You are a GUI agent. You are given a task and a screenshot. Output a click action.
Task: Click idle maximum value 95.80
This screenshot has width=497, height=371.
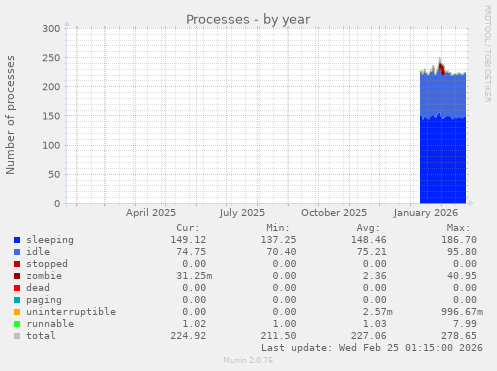[462, 252]
